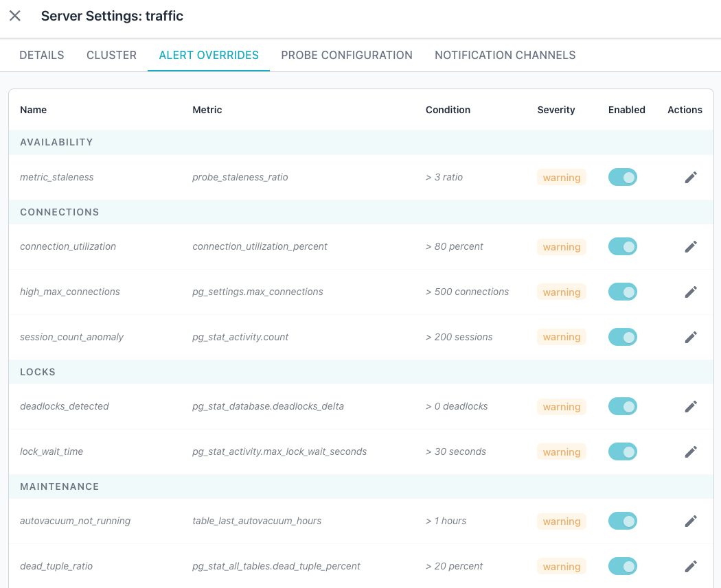
Task: Switch off autovacuum_not_running alert
Action: pyautogui.click(x=623, y=521)
